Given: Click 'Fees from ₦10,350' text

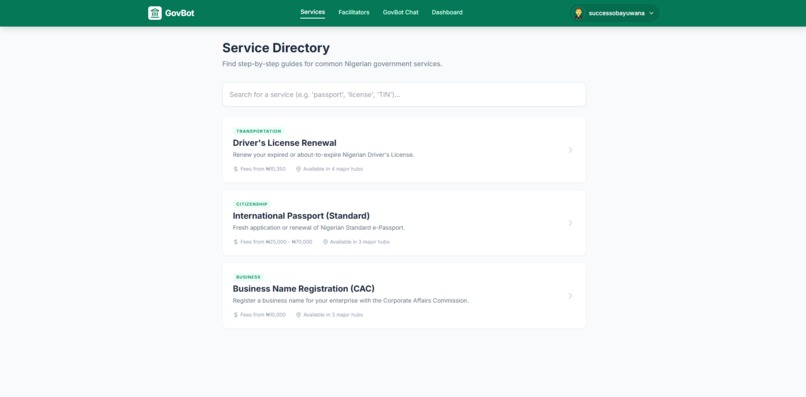Looking at the screenshot, I should 263,169.
